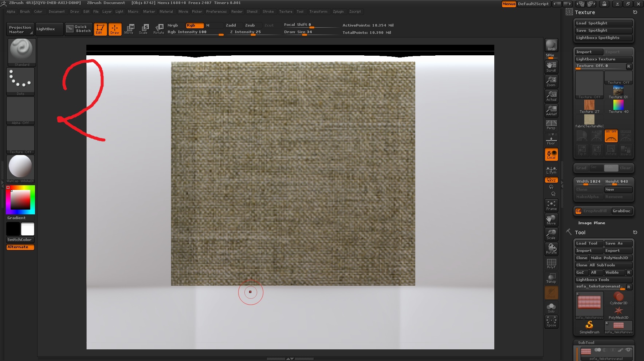Toggle XYZ rotation mode
Image resolution: width=644 pixels, height=361 pixels.
[x=551, y=180]
